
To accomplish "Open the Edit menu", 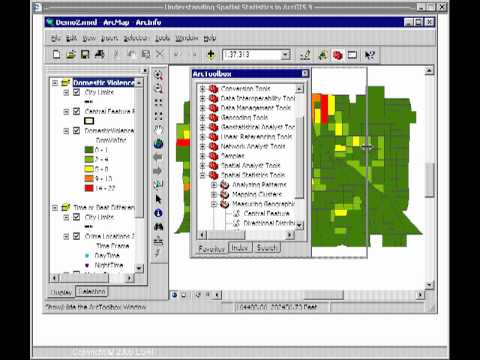I will point(71,38).
